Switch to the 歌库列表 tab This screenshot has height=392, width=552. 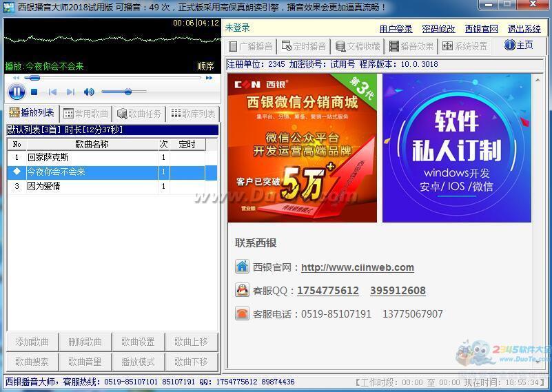(x=193, y=114)
